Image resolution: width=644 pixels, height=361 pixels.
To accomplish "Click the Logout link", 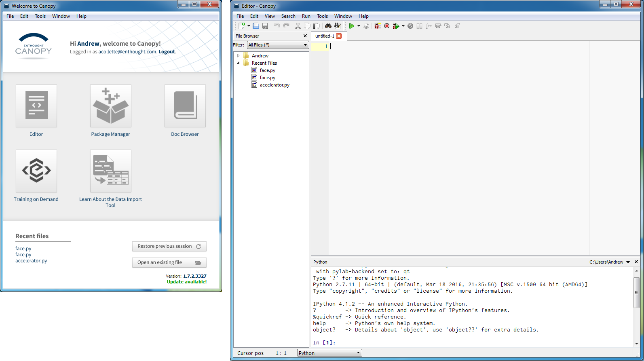I will [167, 52].
